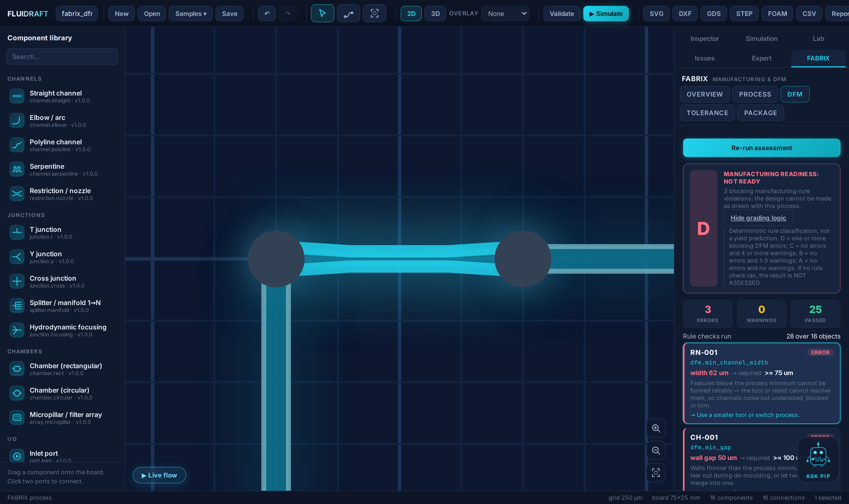Open the Simulation tab
Viewport: 849px width, 504px height.
(761, 39)
